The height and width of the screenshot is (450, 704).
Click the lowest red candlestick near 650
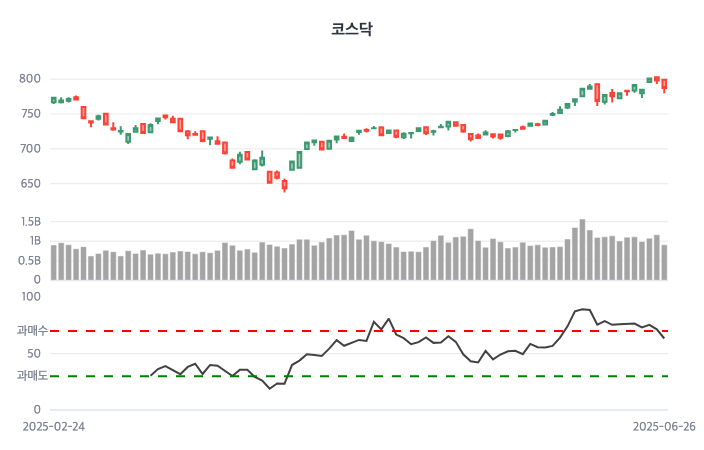pyautogui.click(x=284, y=184)
